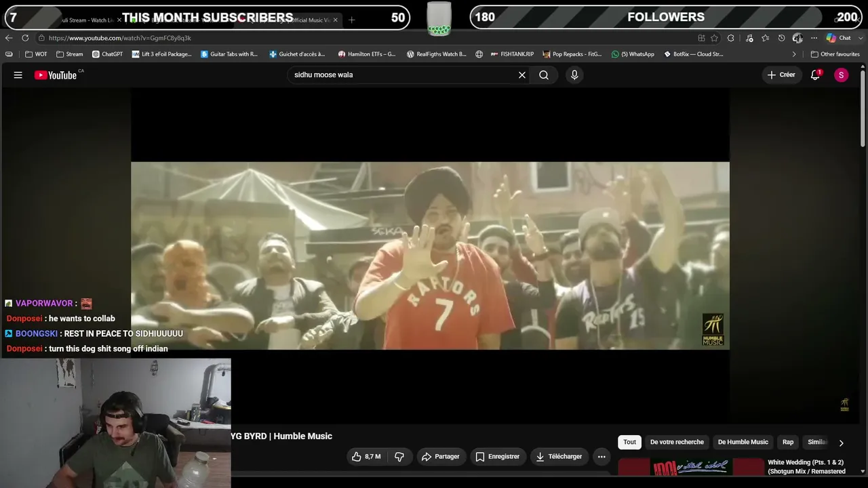Viewport: 868px width, 488px height.
Task: Open the browser extensions puzzle icon
Action: point(731,38)
